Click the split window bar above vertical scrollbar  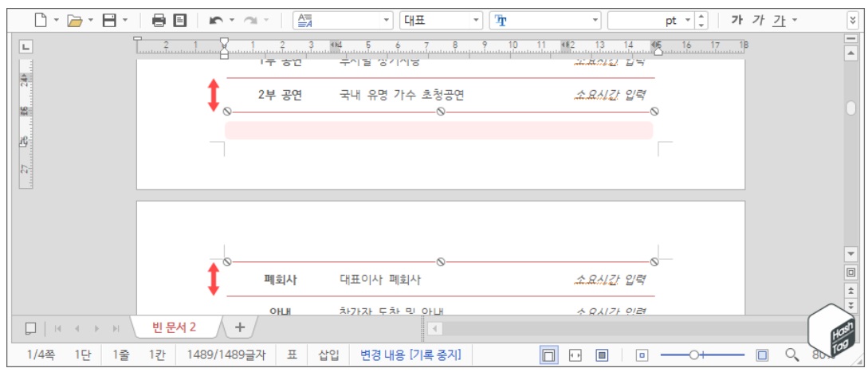pos(850,38)
